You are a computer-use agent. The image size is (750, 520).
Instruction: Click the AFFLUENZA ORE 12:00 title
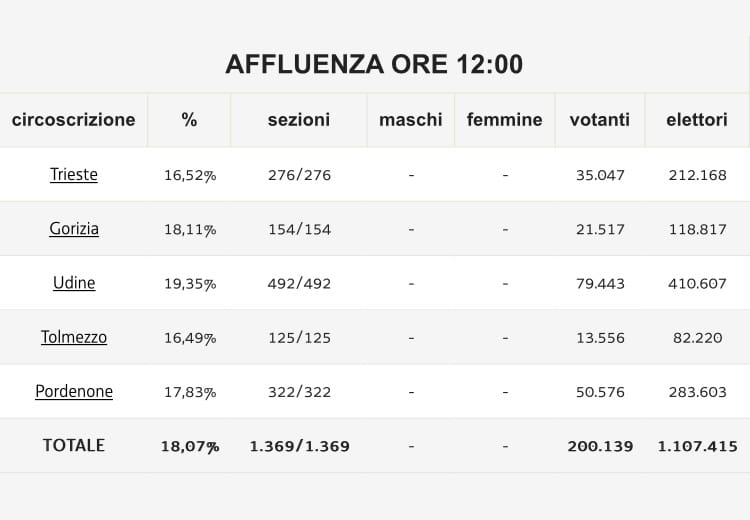click(374, 65)
